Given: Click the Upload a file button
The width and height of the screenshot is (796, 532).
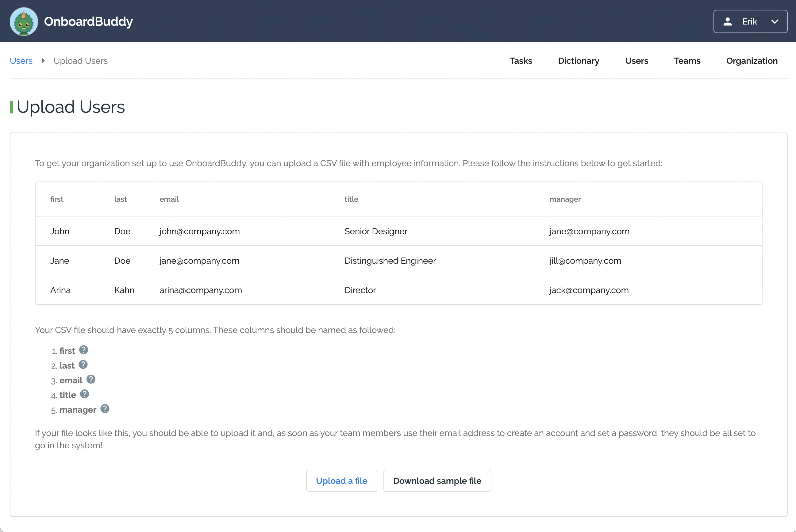Looking at the screenshot, I should coord(341,481).
